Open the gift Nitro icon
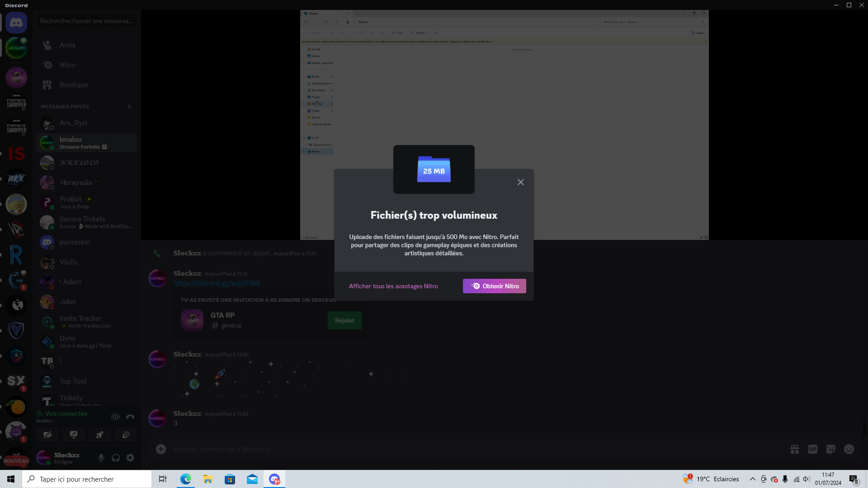This screenshot has width=868, height=488. pos(795,449)
